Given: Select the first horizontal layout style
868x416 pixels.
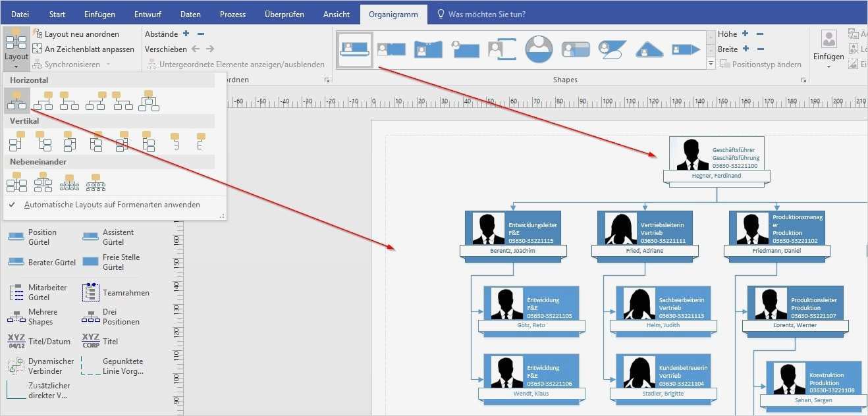Looking at the screenshot, I should click(16, 99).
